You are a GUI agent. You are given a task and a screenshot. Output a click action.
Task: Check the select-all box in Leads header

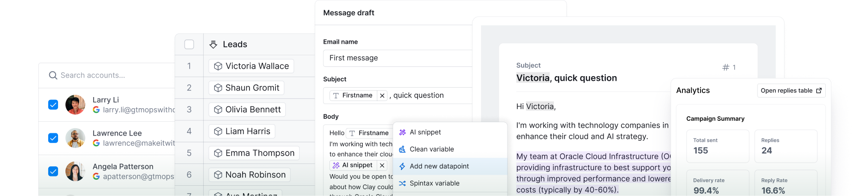[189, 45]
